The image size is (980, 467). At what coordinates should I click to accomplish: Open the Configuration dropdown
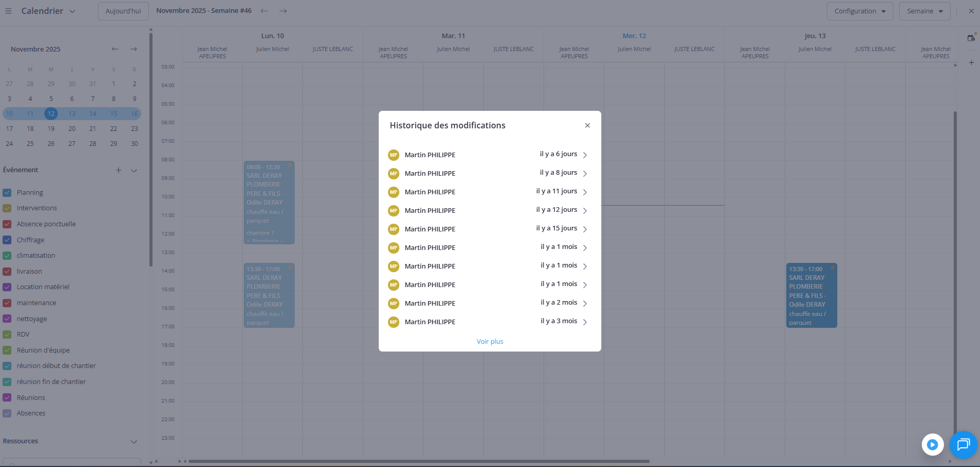pos(859,11)
